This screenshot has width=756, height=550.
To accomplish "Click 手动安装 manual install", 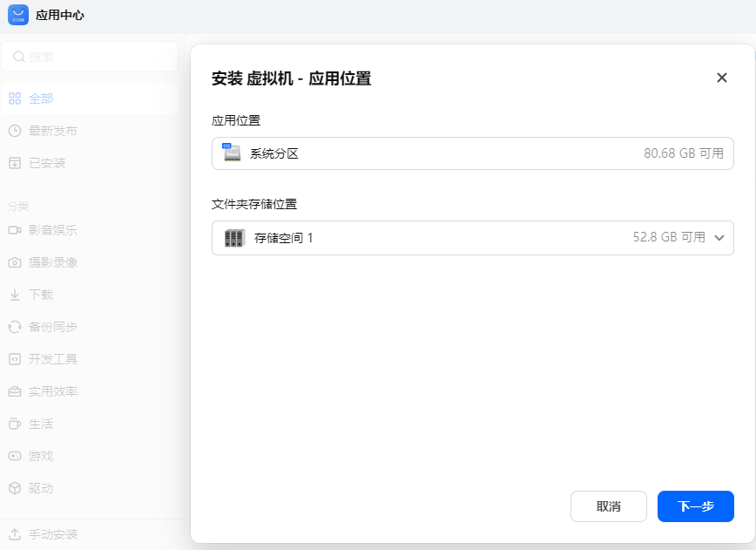I will coord(52,534).
